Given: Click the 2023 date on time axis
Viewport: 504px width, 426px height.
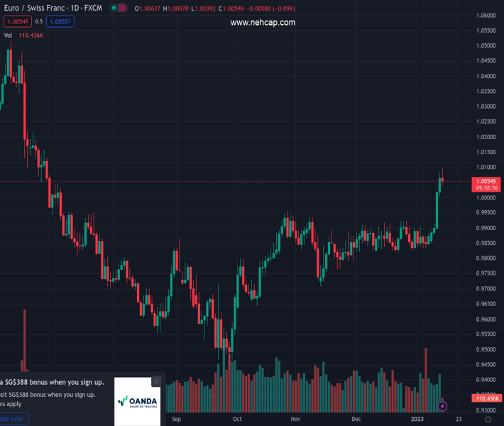Looking at the screenshot, I should pyautogui.click(x=417, y=419).
